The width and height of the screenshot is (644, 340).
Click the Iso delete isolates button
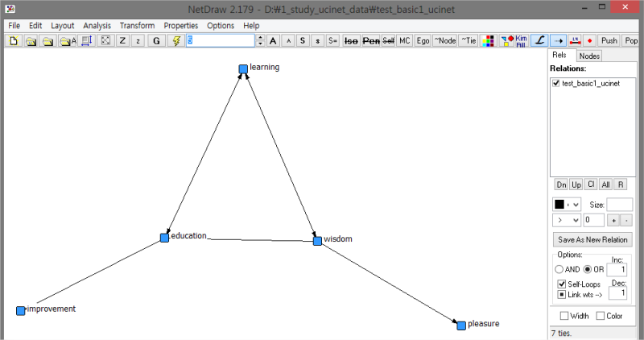(351, 41)
